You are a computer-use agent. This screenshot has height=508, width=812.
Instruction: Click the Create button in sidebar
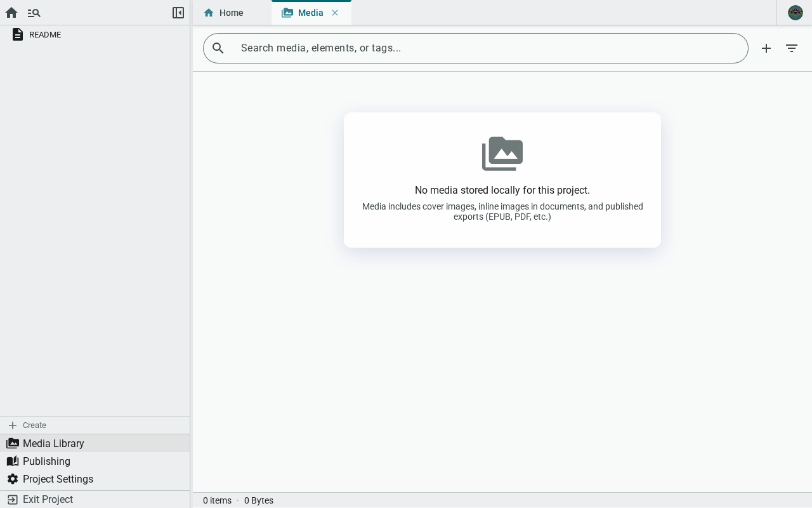click(x=95, y=425)
